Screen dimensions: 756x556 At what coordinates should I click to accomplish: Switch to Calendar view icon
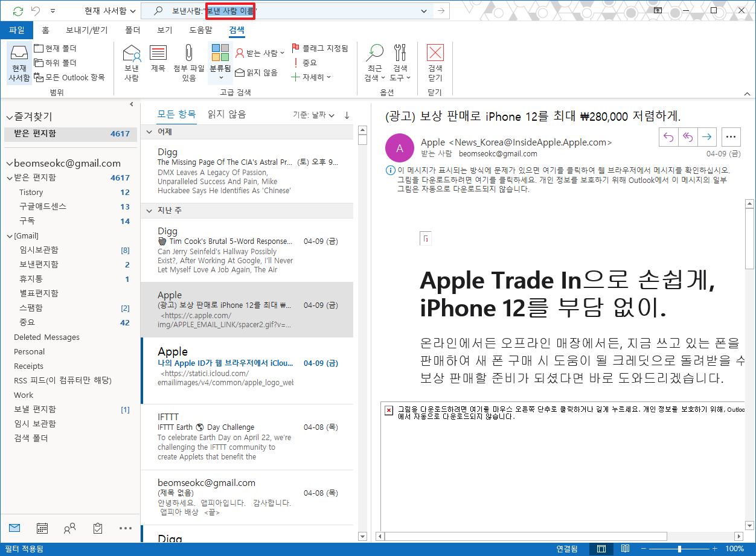tap(42, 528)
